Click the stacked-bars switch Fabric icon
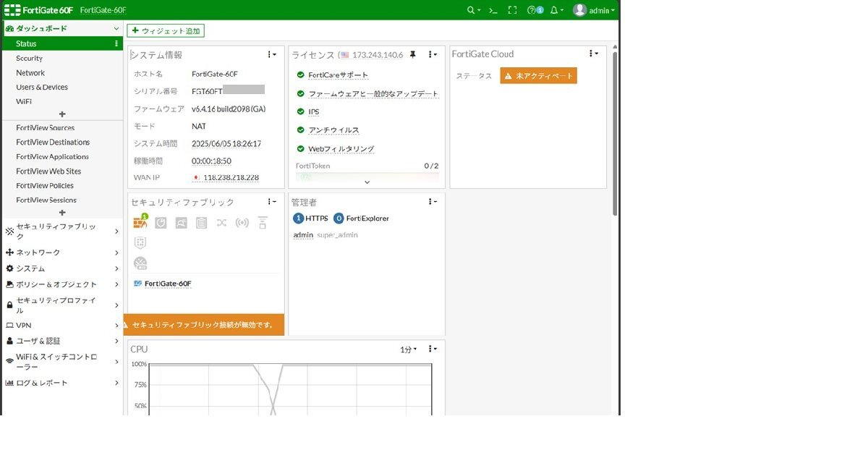The image size is (868, 466). tap(263, 223)
